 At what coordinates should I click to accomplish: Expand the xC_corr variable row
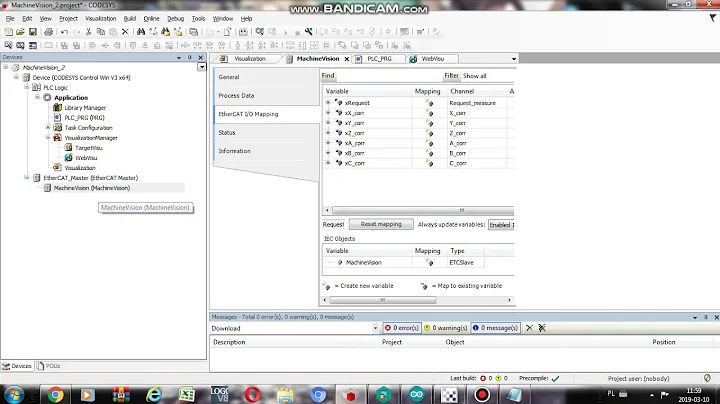(x=328, y=163)
